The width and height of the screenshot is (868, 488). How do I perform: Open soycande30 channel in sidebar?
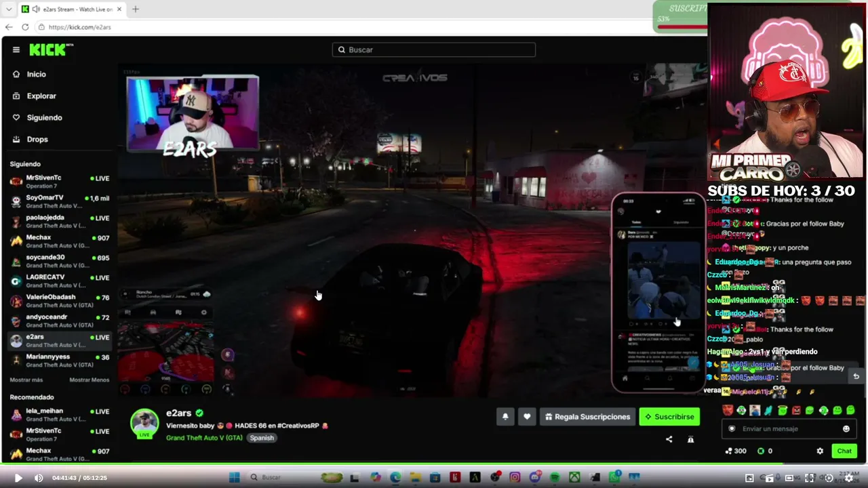pyautogui.click(x=60, y=261)
